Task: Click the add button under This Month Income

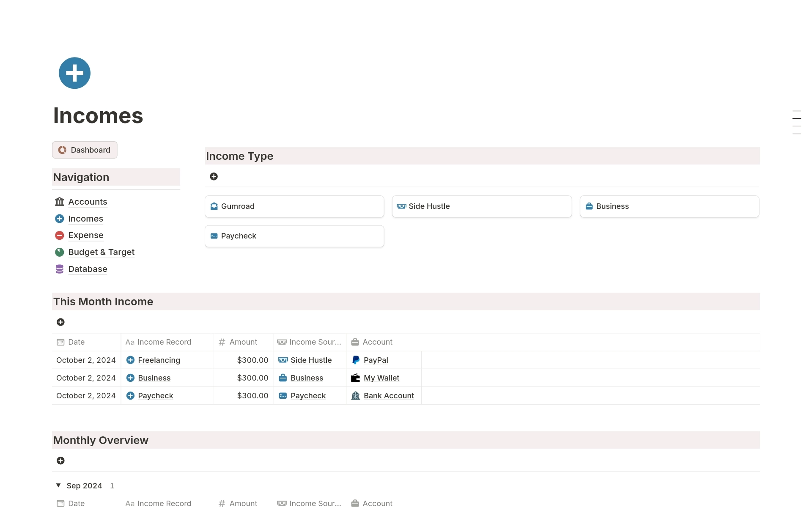Action: 61,322
